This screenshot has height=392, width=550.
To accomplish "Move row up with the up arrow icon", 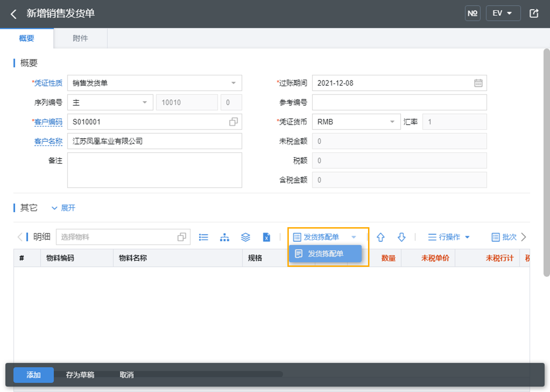I will [380, 237].
